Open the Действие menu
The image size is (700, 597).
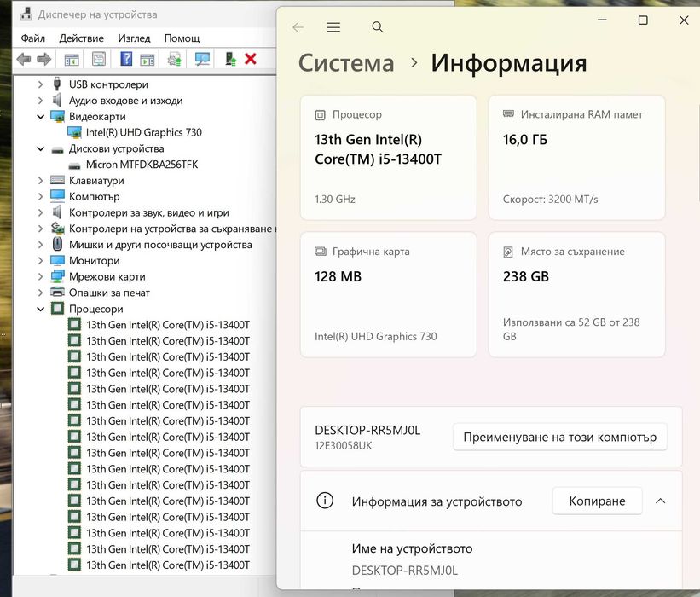(x=81, y=38)
